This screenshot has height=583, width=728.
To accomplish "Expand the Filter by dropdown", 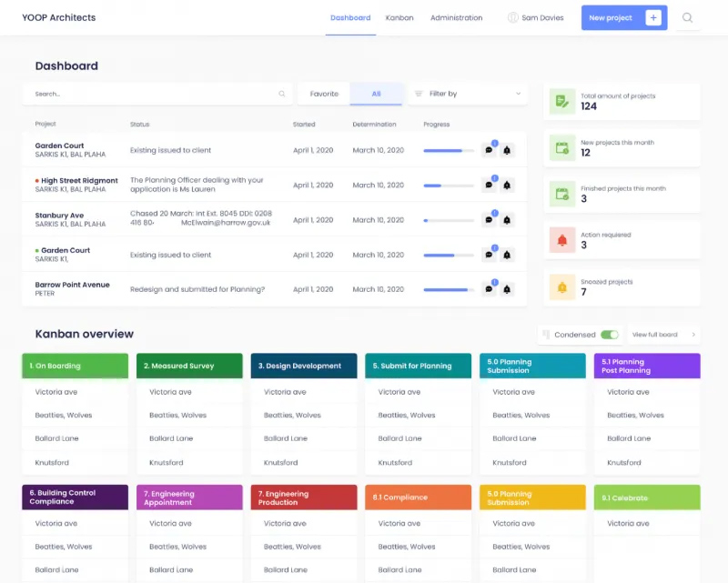I will 468,94.
